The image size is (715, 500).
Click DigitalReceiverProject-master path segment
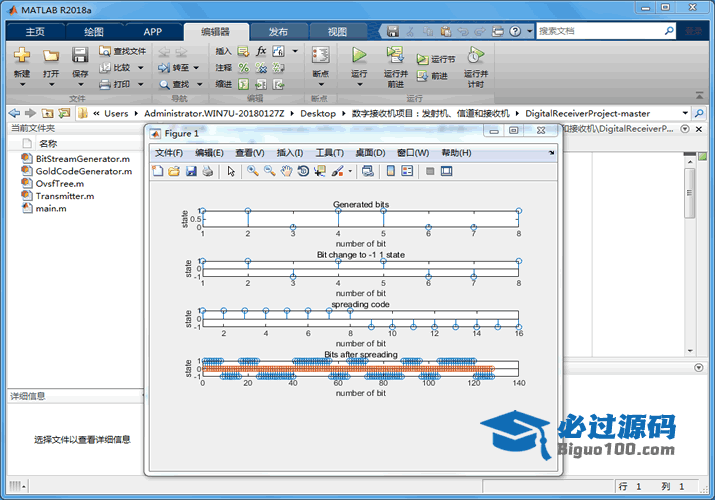(587, 113)
